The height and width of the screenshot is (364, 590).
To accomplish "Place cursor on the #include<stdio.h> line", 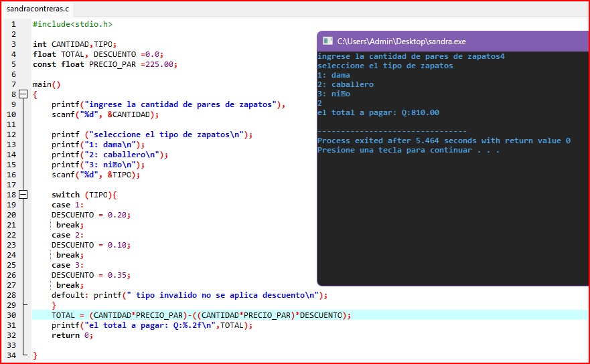I will [72, 24].
